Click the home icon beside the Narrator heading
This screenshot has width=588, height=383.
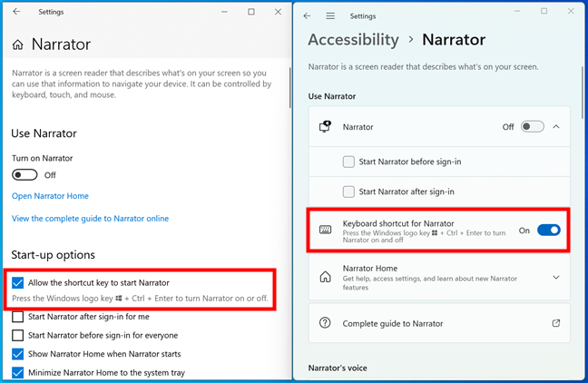(x=17, y=45)
